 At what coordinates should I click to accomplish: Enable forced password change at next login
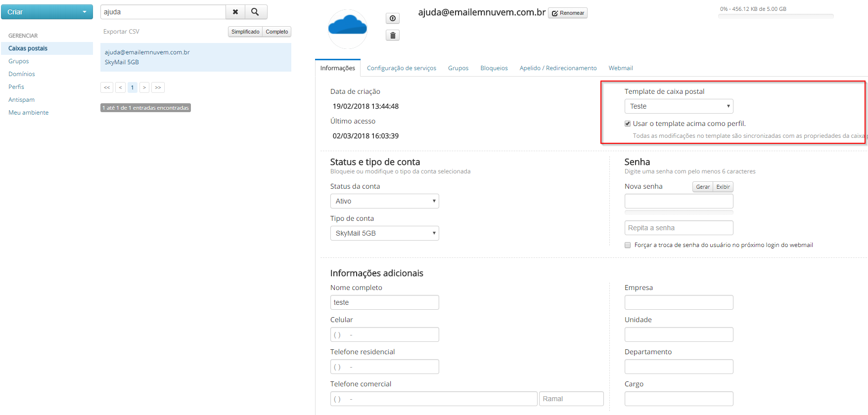pos(628,245)
